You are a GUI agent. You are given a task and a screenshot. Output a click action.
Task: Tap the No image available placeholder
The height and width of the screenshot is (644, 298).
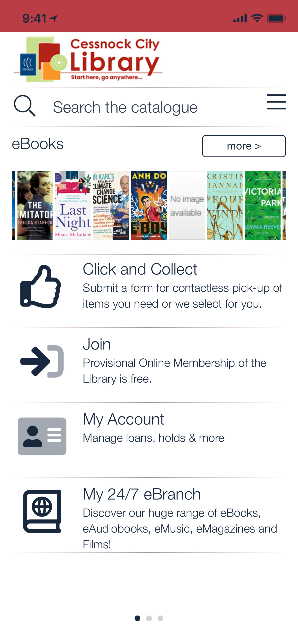(x=187, y=205)
